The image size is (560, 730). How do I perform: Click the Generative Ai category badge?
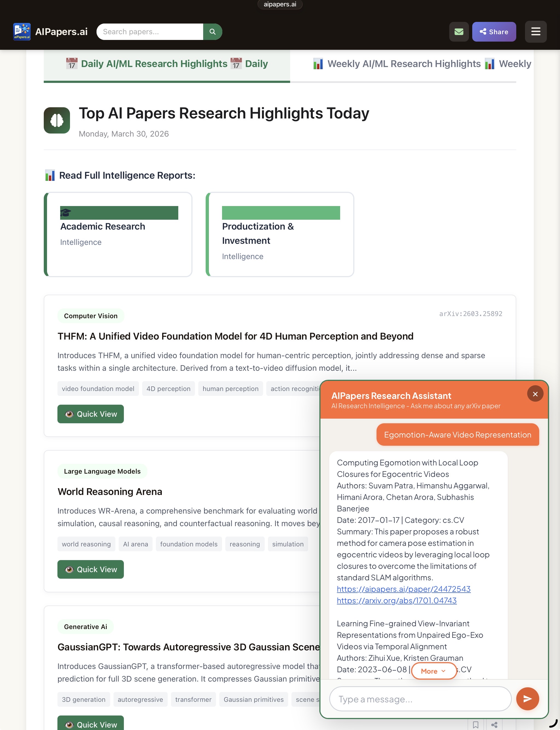coord(85,627)
